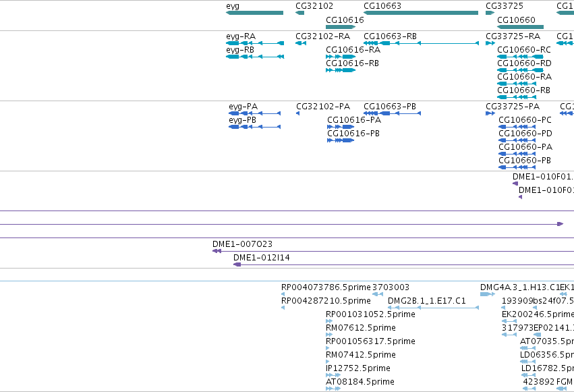Select the CG10660-RD transcript glyph
This screenshot has height=392, width=574.
[x=520, y=70]
